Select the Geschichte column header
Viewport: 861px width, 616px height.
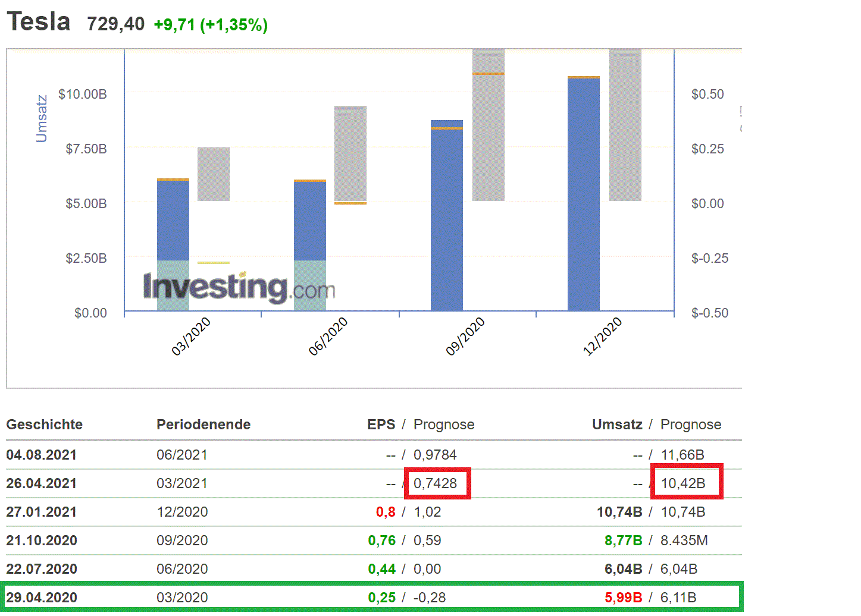[44, 425]
